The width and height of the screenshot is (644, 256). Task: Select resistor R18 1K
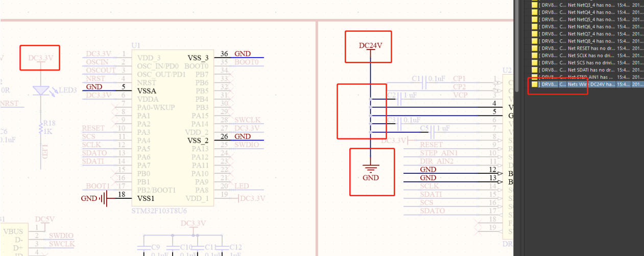coord(41,127)
